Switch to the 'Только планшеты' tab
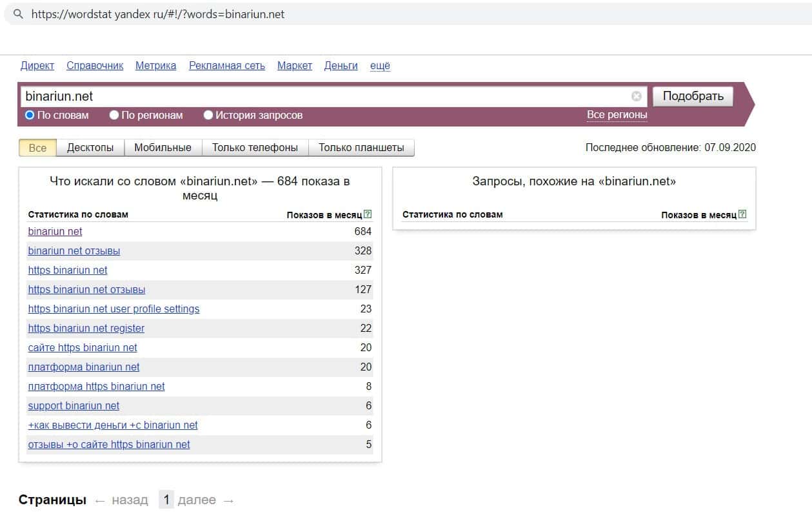Image resolution: width=812 pixels, height=530 pixels. click(361, 148)
